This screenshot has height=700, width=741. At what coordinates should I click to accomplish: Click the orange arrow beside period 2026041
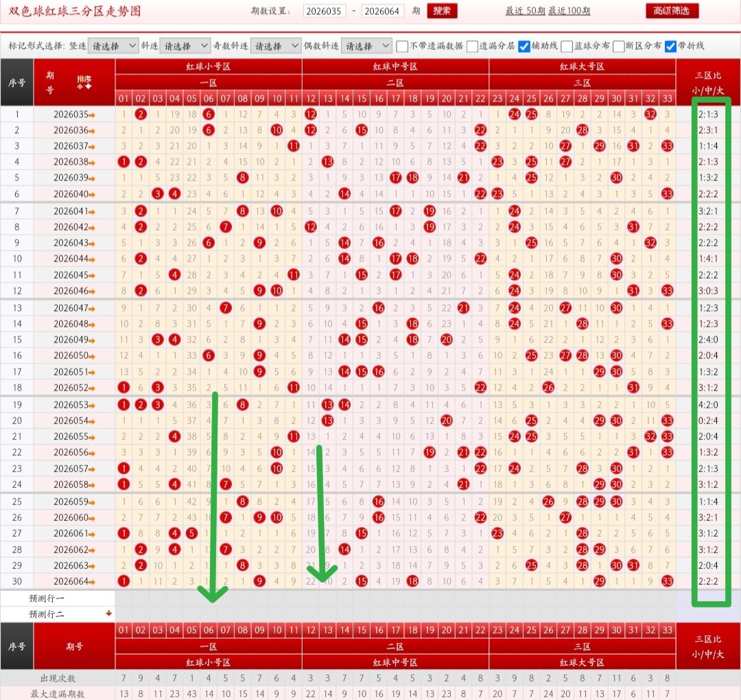(x=92, y=212)
